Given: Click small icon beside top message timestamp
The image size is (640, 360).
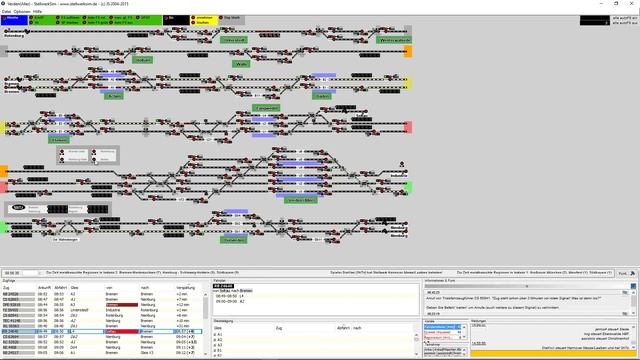Looking at the screenshot, I should click(625, 293).
